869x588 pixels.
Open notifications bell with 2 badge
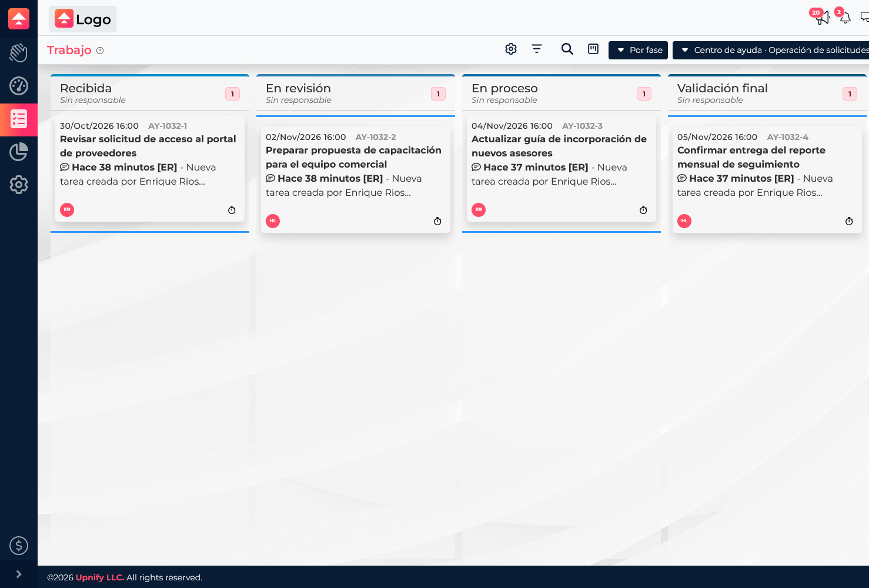pos(844,16)
